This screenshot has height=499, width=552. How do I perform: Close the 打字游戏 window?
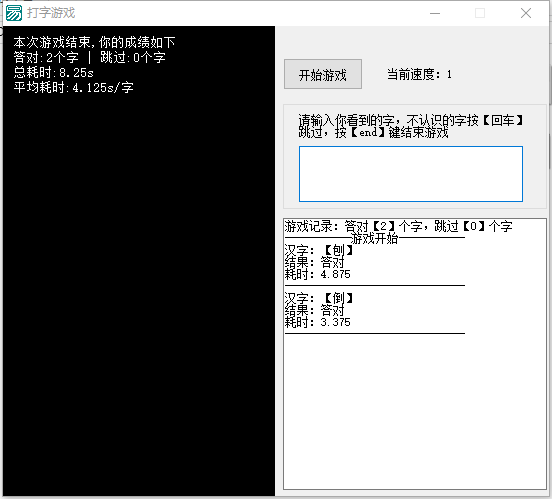tap(526, 13)
